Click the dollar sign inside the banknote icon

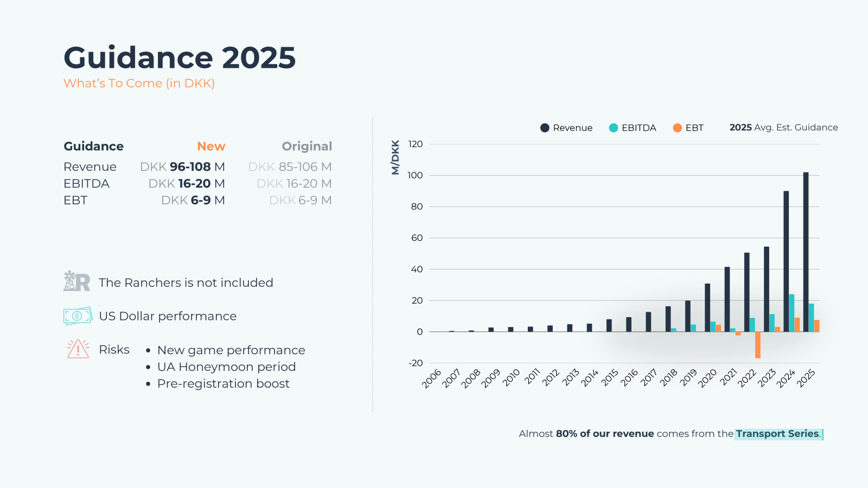click(x=78, y=316)
